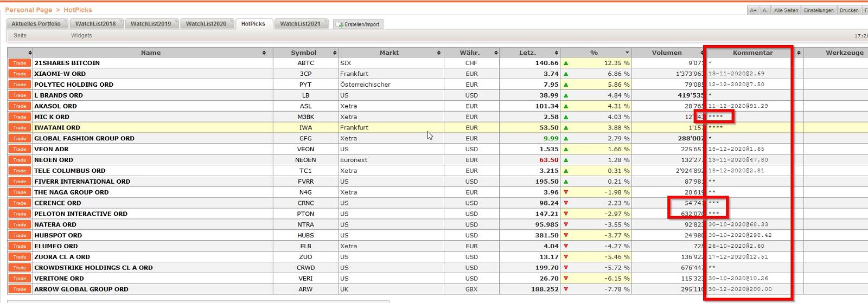Click the Werkzeuge column header
Viewport: 868px width, 303px height.
(x=844, y=53)
